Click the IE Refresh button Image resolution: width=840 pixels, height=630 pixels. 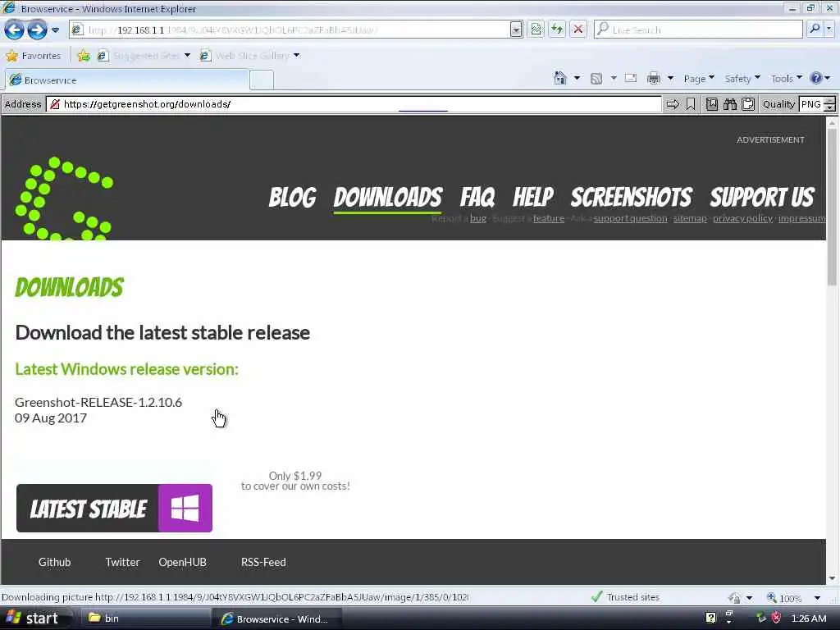[x=557, y=30]
